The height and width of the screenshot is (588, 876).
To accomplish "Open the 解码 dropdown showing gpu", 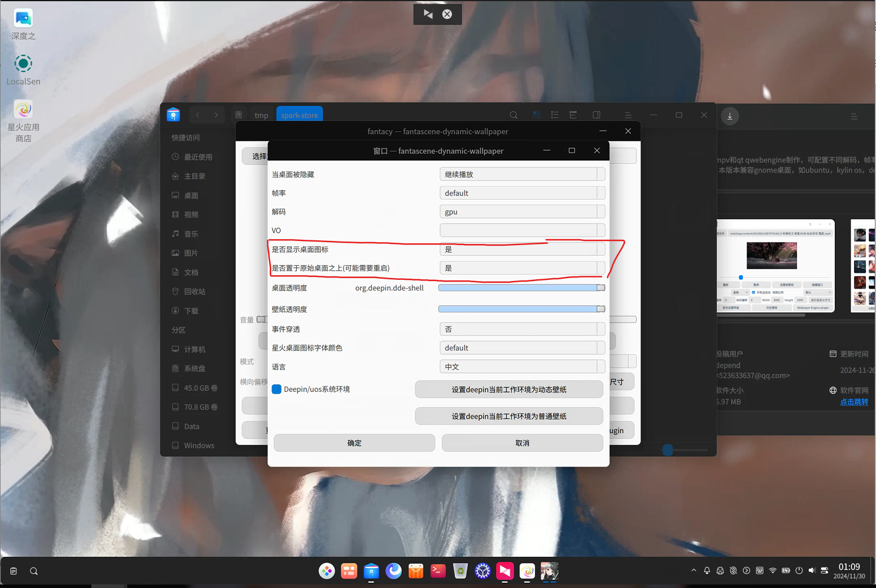I will tap(522, 212).
